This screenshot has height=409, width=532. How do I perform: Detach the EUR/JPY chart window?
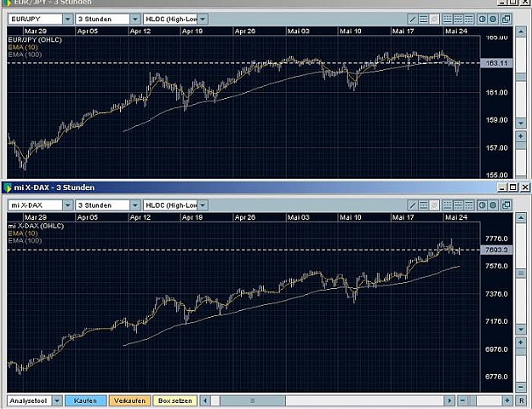(x=506, y=19)
